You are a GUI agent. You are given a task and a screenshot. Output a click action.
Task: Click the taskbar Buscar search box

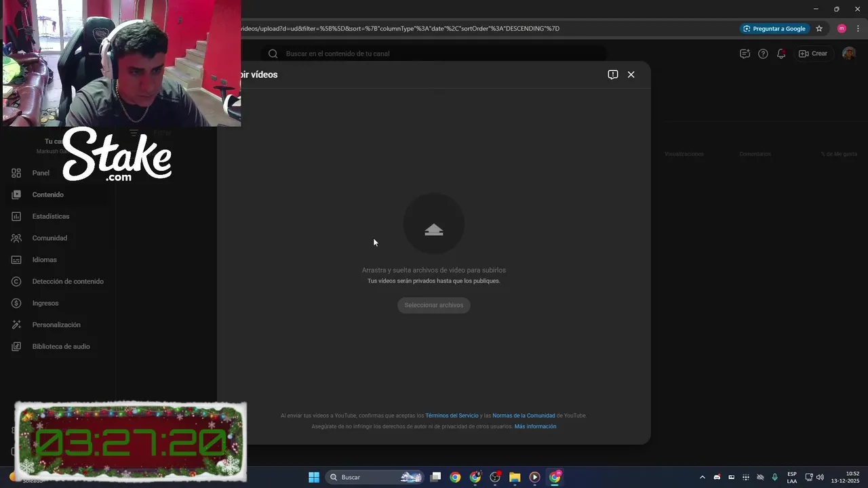coord(374,477)
